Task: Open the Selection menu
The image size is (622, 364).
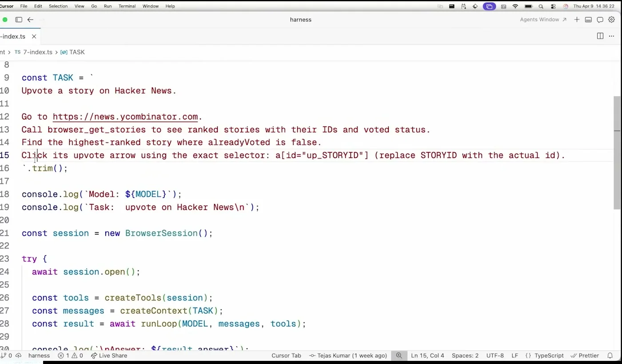Action: click(58, 6)
